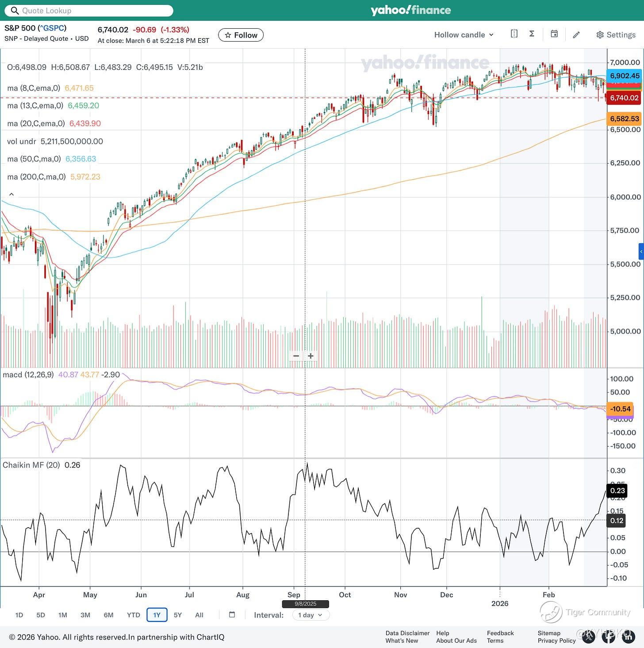Open the Data Disclaimer link

point(407,633)
